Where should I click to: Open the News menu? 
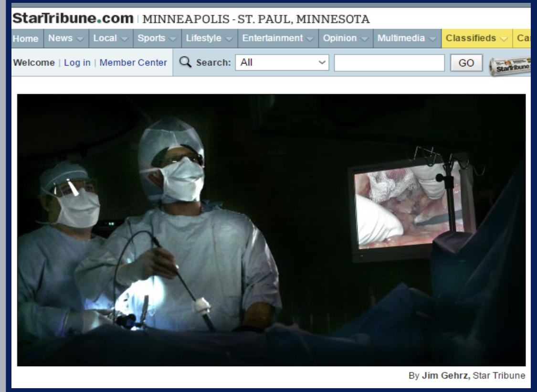point(66,38)
